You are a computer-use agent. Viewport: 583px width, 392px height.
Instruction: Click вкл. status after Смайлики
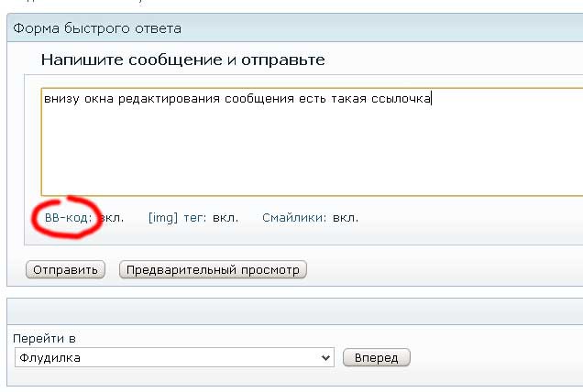tap(346, 218)
